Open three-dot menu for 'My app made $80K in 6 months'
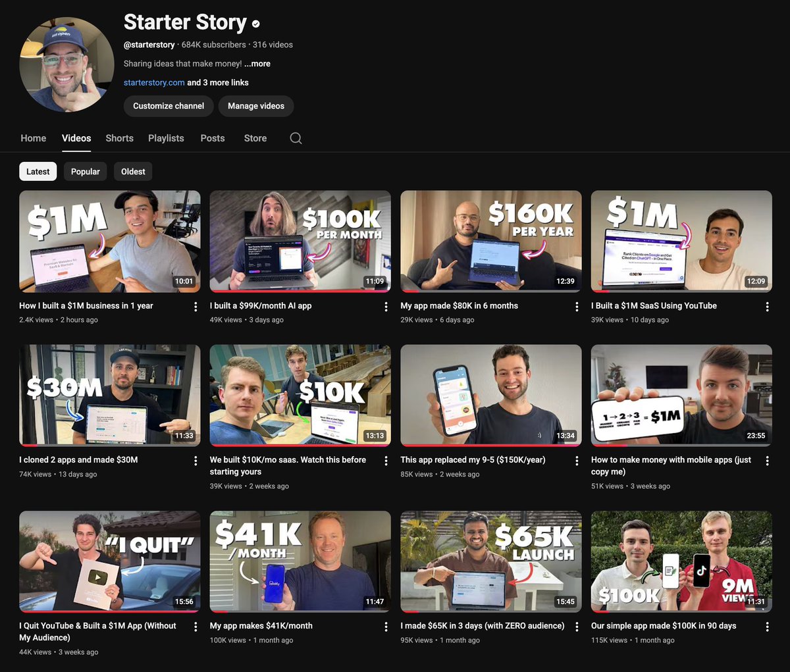The image size is (790, 672). click(x=577, y=307)
